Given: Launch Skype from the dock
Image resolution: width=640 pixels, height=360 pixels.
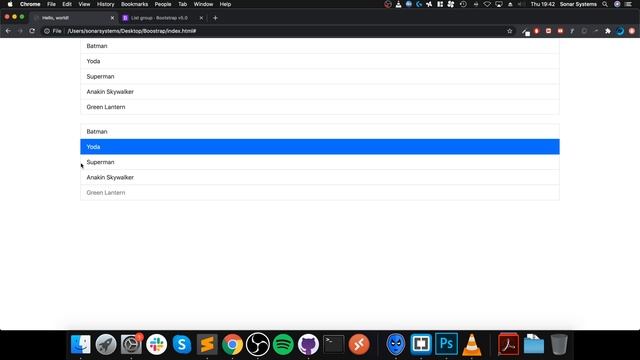Looking at the screenshot, I should (182, 344).
